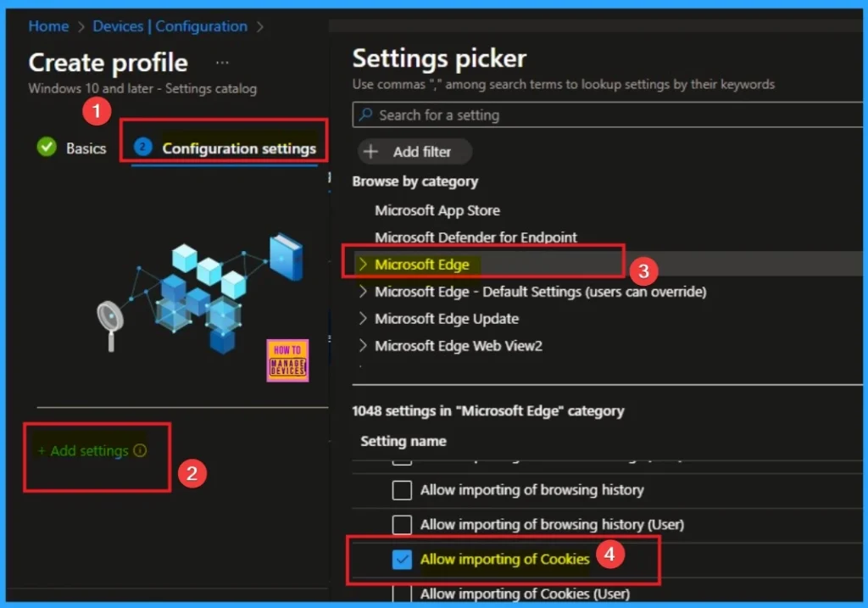Click the Add filter button
Viewport: 868px width, 608px height.
click(415, 152)
